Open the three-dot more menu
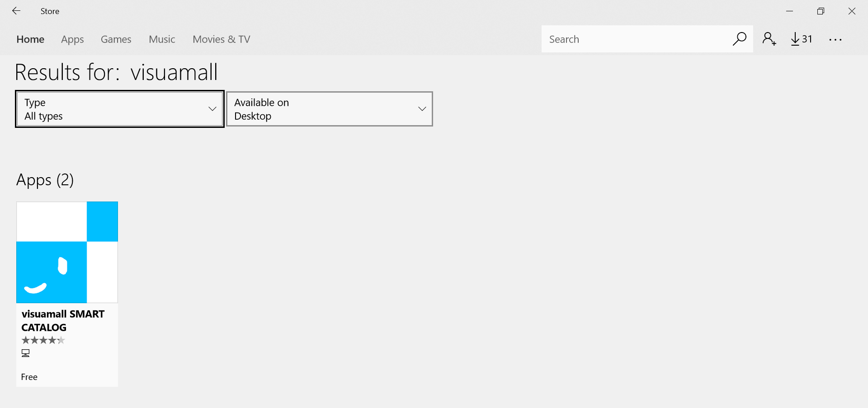This screenshot has height=408, width=868. [x=835, y=40]
